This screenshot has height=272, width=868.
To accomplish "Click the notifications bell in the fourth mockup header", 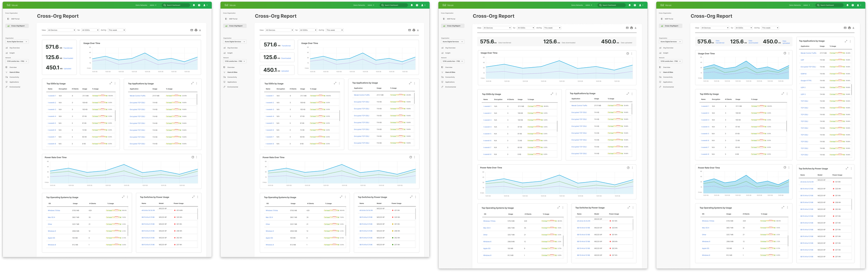I will pyautogui.click(x=848, y=5).
